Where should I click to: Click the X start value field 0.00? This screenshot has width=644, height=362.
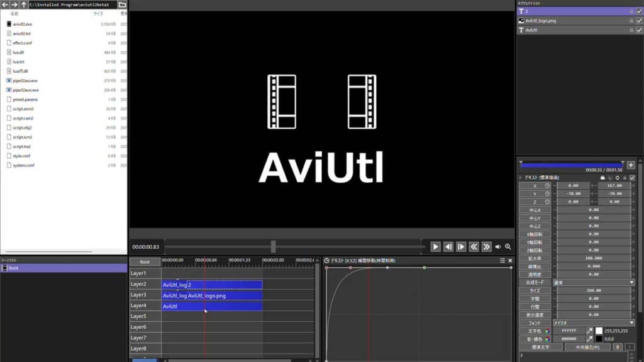(573, 185)
